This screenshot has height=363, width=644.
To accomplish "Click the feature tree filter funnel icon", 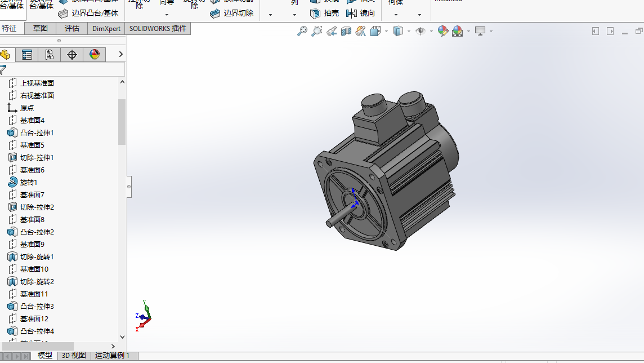I will click(x=3, y=69).
